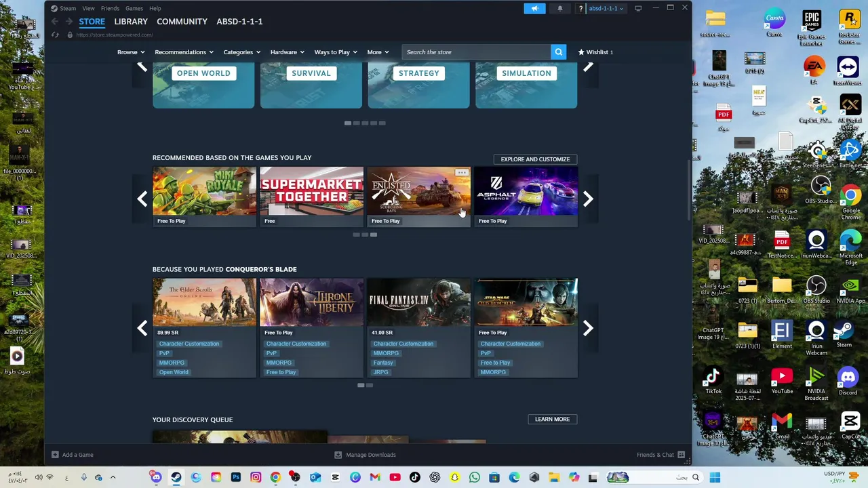Open the Hardware dropdown
Screen dimensions: 868x488
(288, 52)
